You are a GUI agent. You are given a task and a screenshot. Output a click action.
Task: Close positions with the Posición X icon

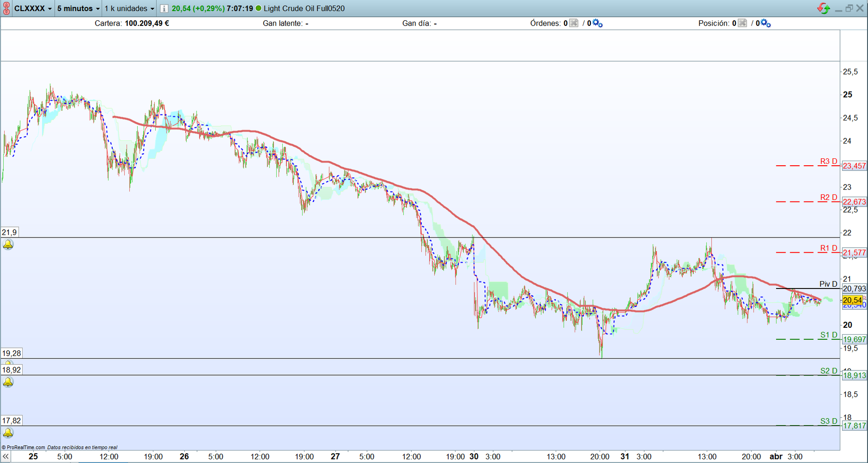(742, 23)
